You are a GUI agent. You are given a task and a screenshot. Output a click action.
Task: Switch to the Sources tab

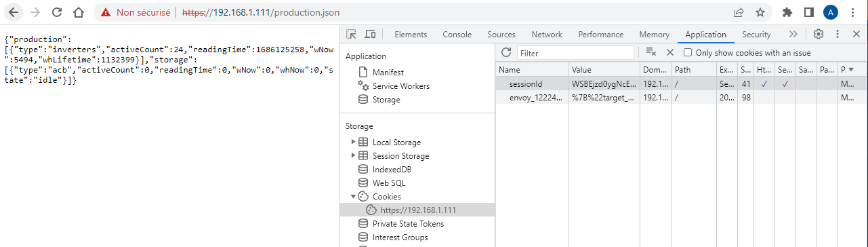tap(501, 35)
